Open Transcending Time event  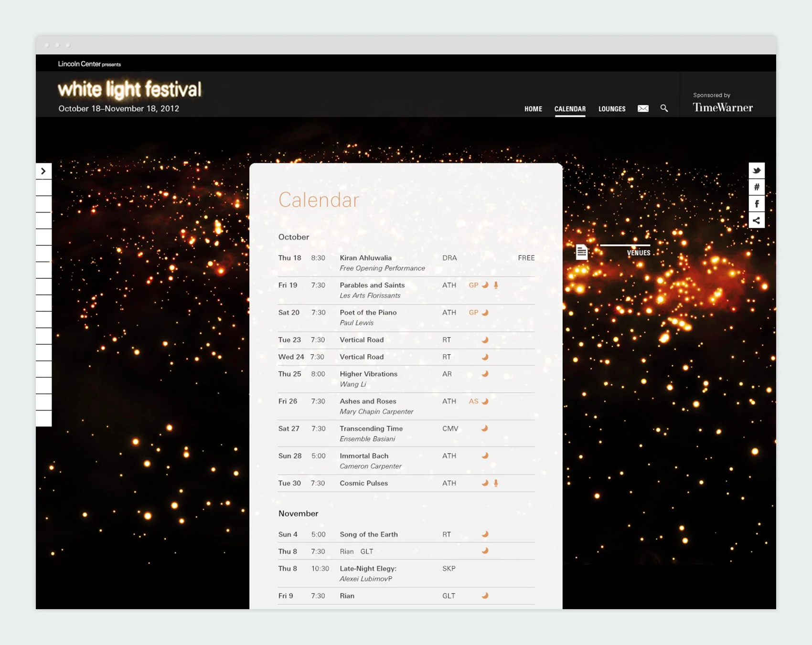371,429
